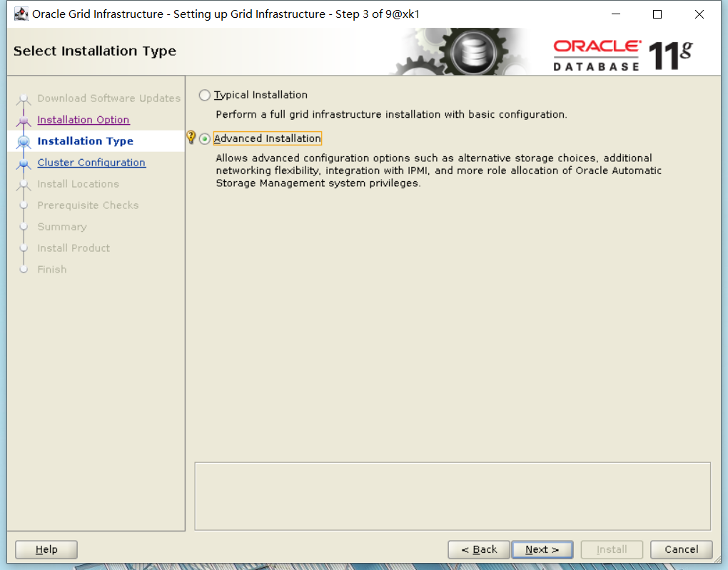
Task: Click the Download Software Updates step label
Action: tap(108, 98)
